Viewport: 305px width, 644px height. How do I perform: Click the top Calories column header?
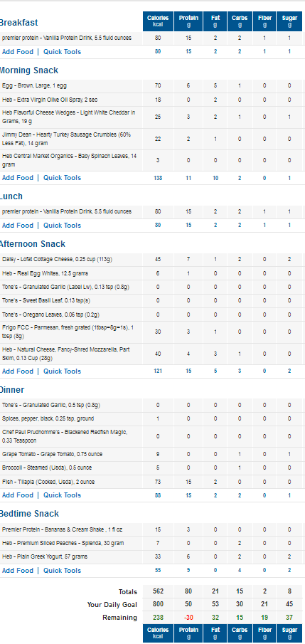[158, 21]
